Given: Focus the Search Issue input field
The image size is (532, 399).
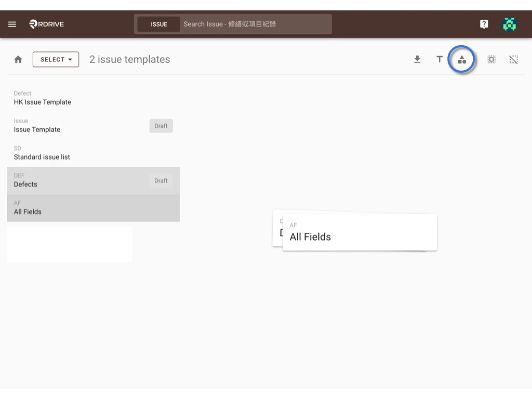Looking at the screenshot, I should click(x=256, y=24).
